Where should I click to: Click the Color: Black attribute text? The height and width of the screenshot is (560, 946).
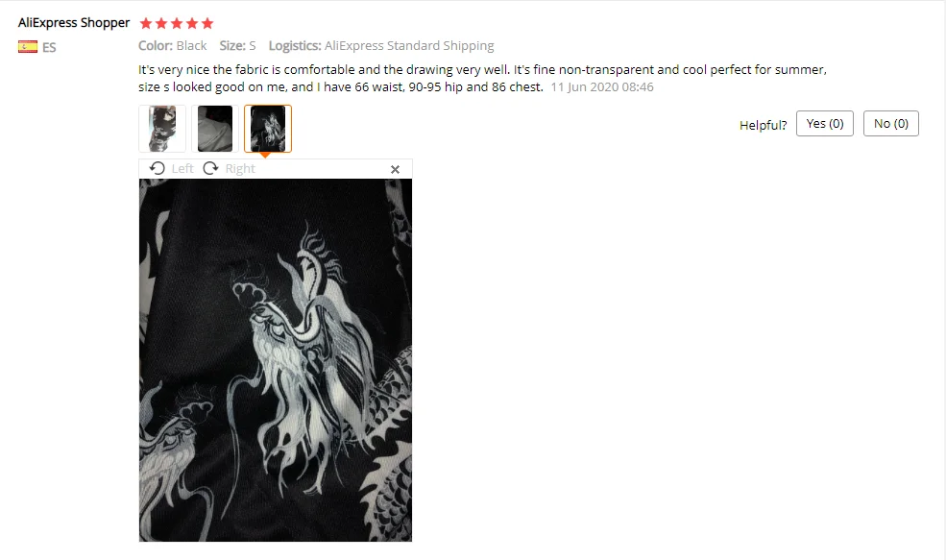[x=173, y=46]
